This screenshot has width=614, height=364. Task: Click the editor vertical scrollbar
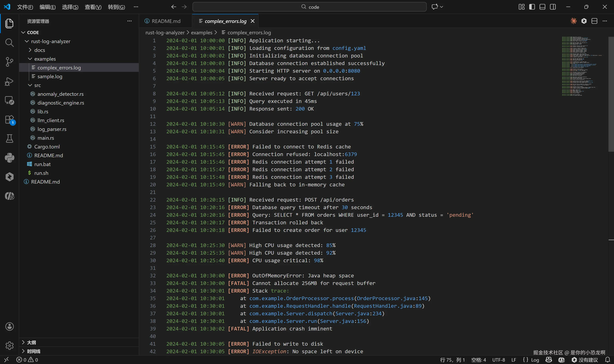pyautogui.click(x=611, y=94)
